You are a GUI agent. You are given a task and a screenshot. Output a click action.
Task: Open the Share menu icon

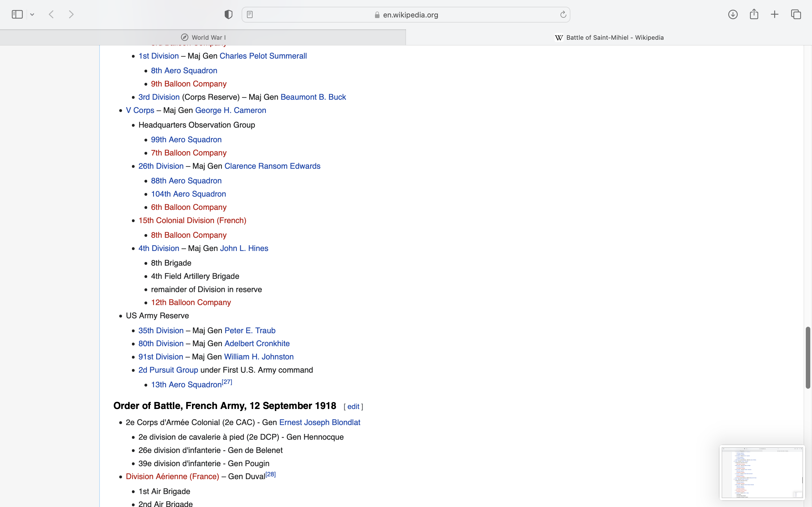[754, 14]
